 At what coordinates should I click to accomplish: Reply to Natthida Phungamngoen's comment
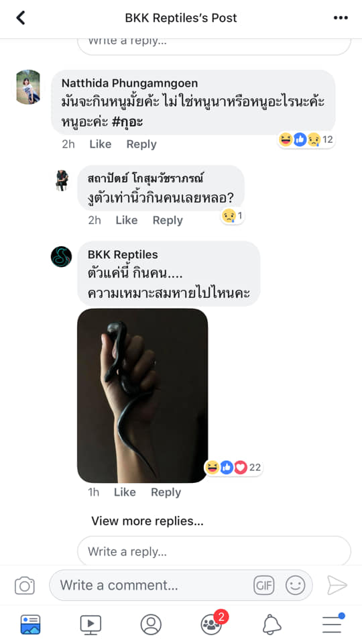[x=141, y=144]
